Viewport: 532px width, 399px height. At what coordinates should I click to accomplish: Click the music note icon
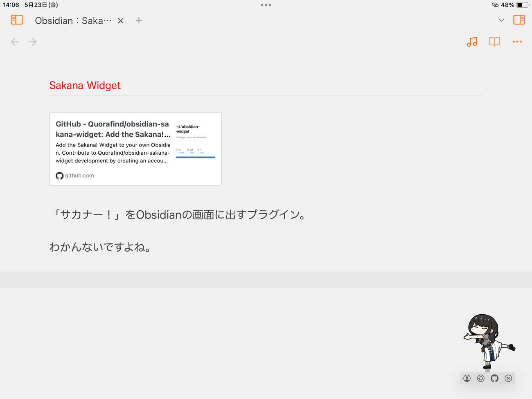[x=472, y=42]
